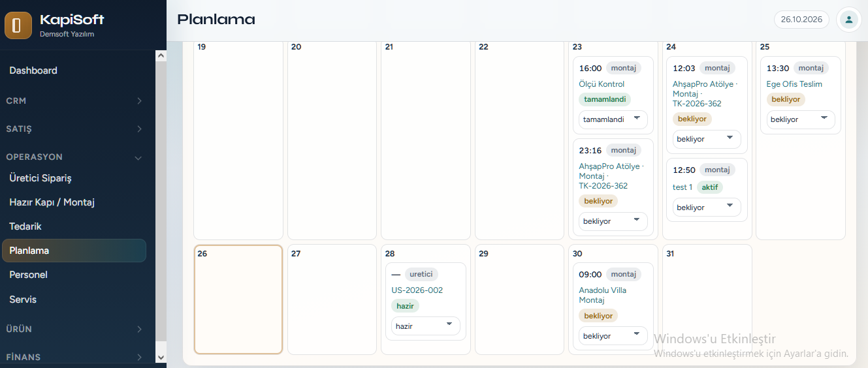Open hazir status dropdown for US-2026-002
Viewport: 868px width, 368px height.
pos(426,326)
